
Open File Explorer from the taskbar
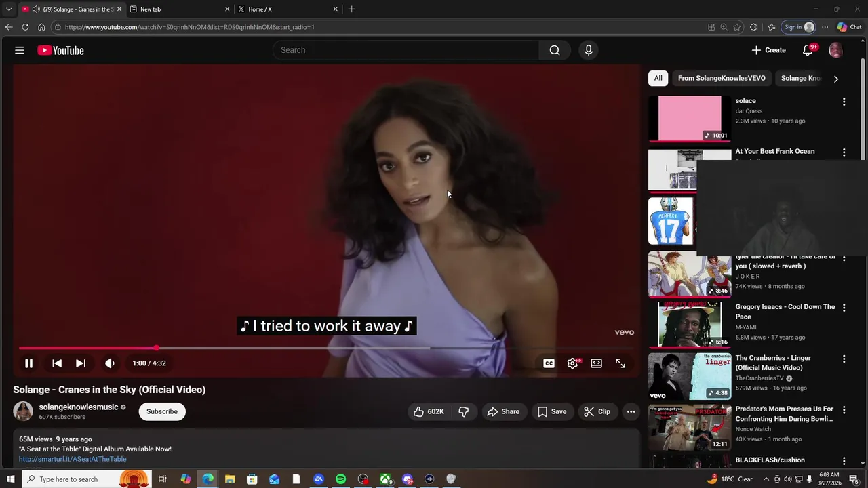click(x=230, y=479)
